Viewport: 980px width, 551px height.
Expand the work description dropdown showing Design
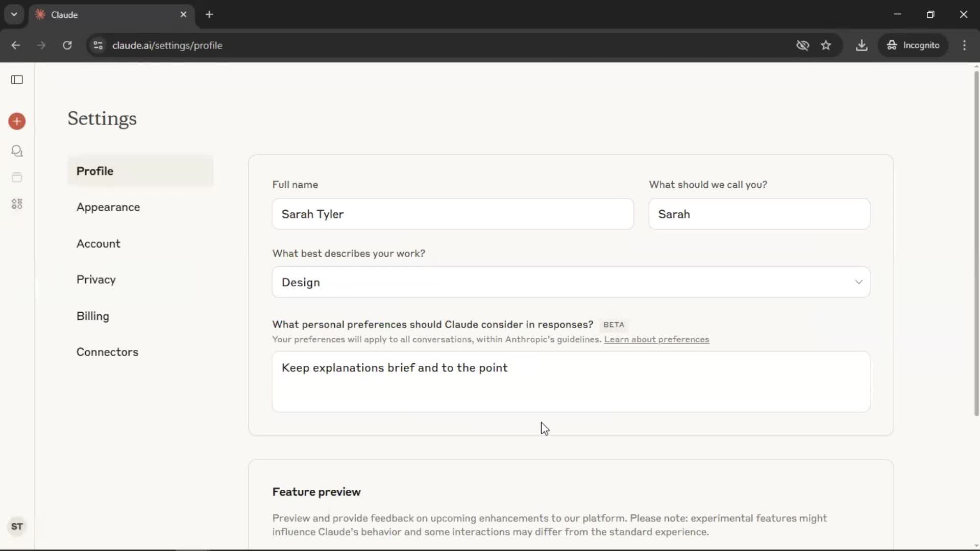571,282
